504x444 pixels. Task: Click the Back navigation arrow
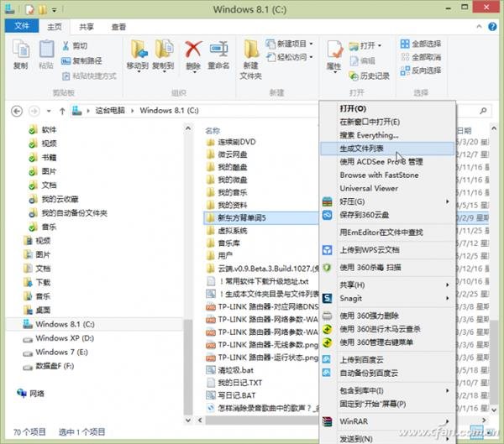[x=17, y=111]
